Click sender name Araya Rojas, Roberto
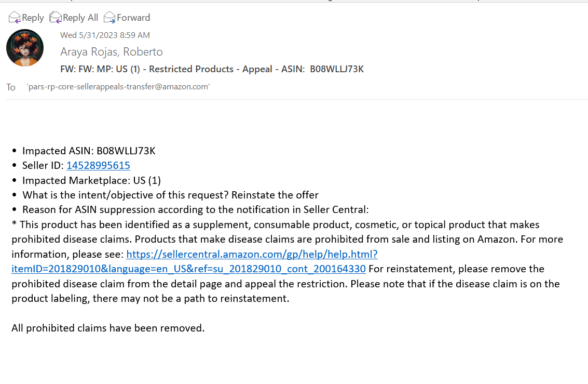The width and height of the screenshot is (588, 384). [112, 52]
